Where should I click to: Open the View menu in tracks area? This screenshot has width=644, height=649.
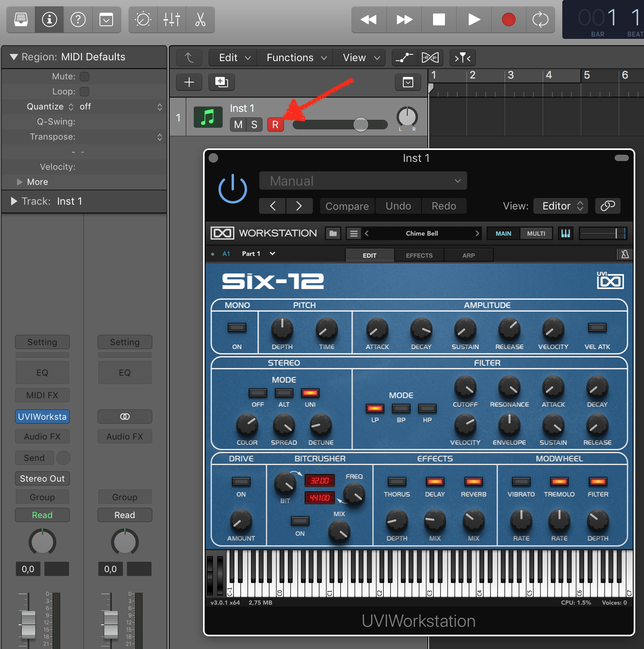(x=359, y=58)
